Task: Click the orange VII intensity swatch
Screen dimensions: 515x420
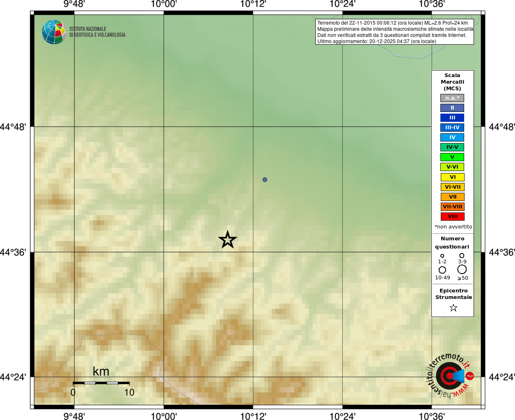Action: click(452, 197)
